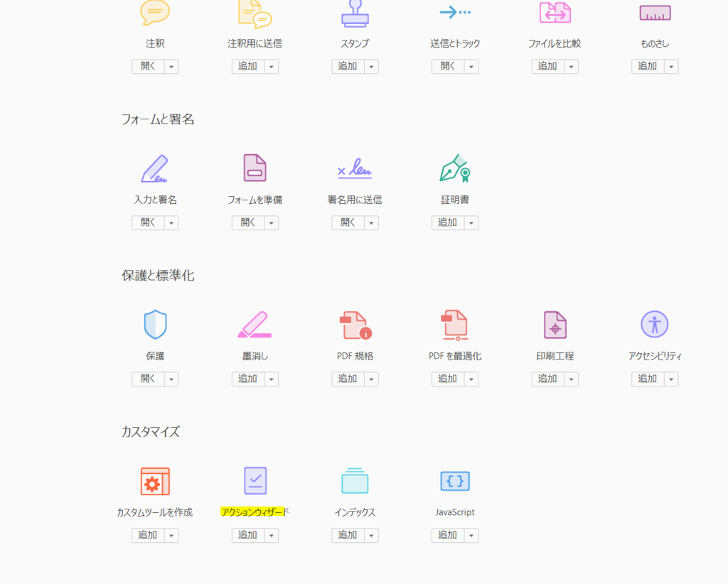Click the アクセシビリティ accessibility icon
The width and height of the screenshot is (728, 584).
(655, 324)
